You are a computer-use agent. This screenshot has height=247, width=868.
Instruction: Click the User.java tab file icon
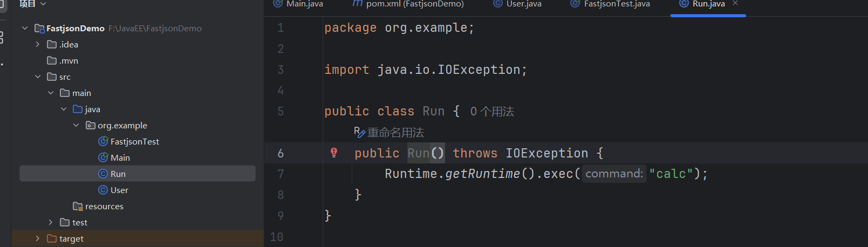tap(497, 3)
